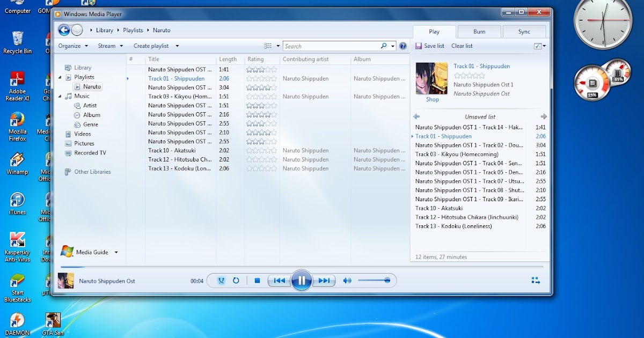The image size is (644, 338).
Task: Collapse the Music tree node
Action: pos(60,96)
